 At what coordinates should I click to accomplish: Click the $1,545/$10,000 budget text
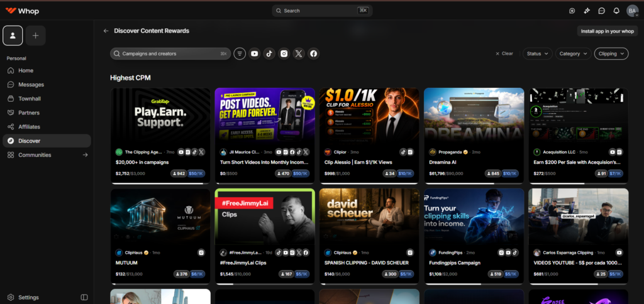[x=235, y=274]
